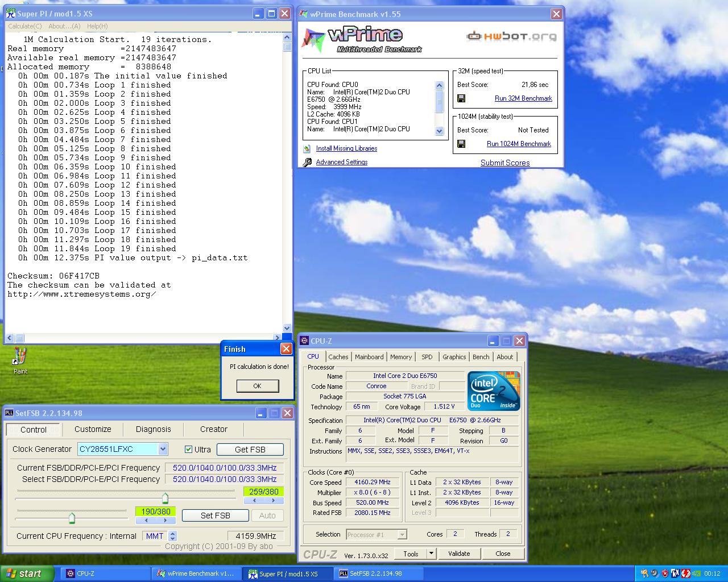Open the Clock Generator dropdown
The image size is (728, 582).
[x=163, y=449]
